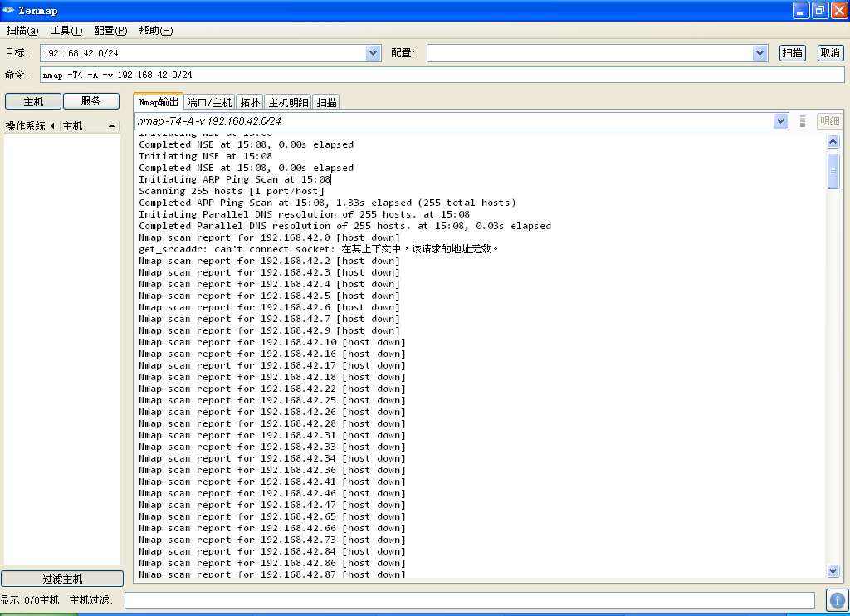Expand the 配置 profile dropdown arrow

760,53
